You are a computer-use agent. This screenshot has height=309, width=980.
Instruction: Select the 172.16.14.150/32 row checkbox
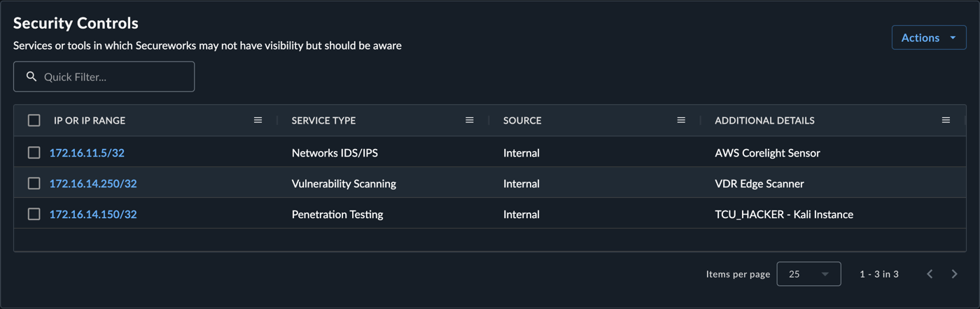click(x=34, y=214)
